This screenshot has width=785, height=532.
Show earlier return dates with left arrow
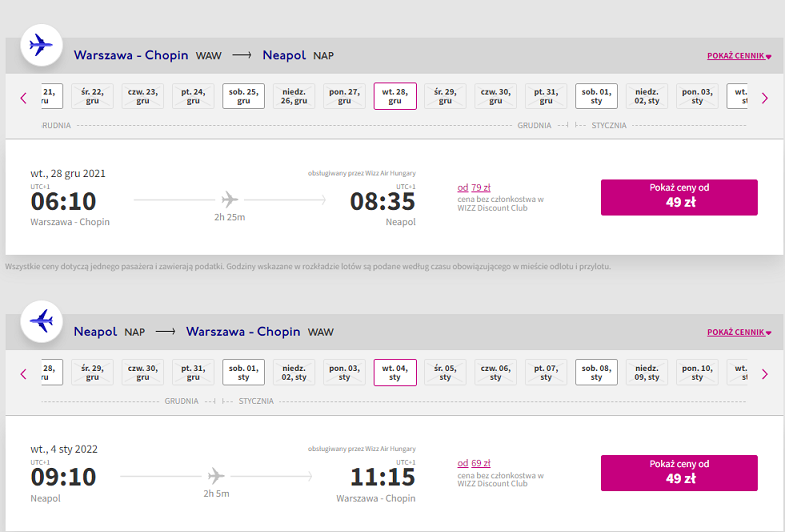pyautogui.click(x=24, y=374)
